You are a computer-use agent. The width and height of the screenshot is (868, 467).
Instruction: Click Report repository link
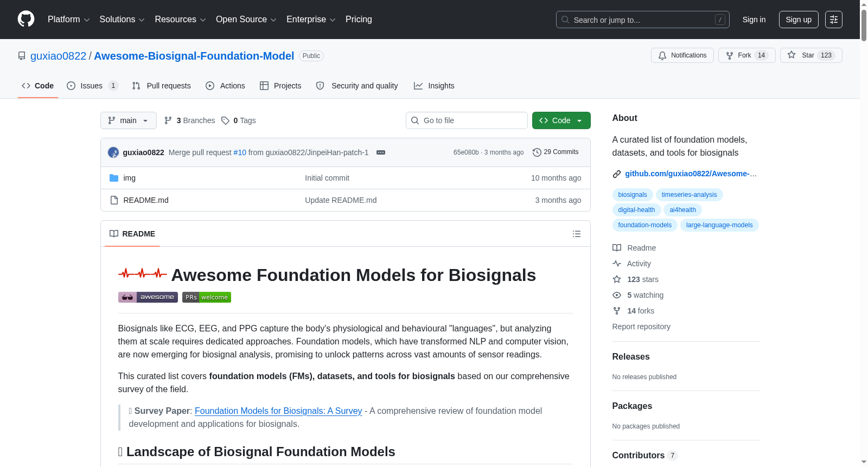(641, 327)
